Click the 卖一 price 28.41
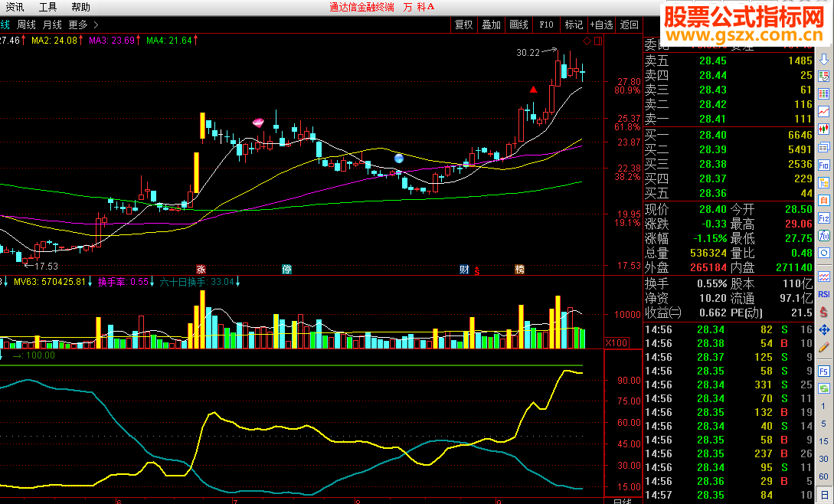The width and height of the screenshot is (834, 504). [x=713, y=119]
